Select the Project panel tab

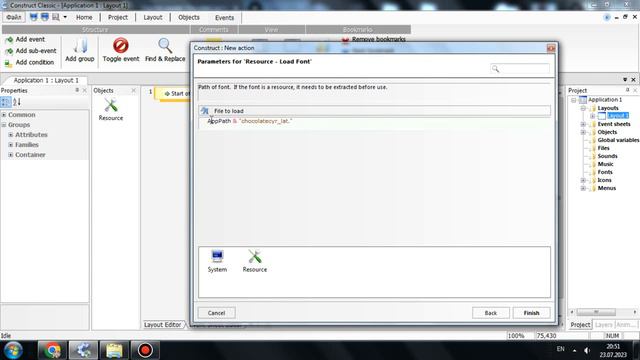[580, 325]
